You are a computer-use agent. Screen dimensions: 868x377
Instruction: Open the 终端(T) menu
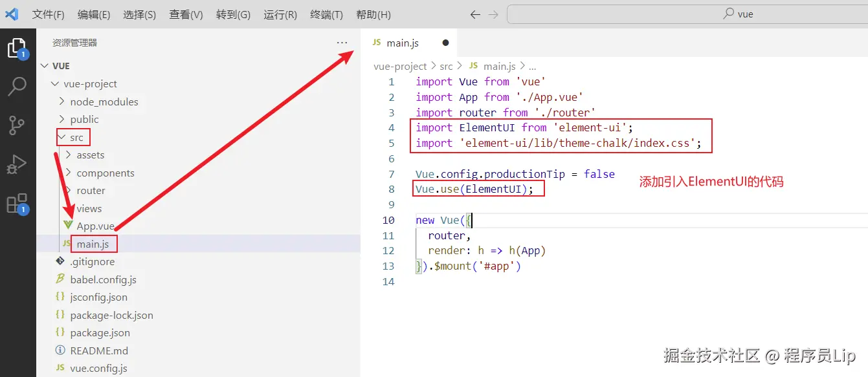coord(327,14)
